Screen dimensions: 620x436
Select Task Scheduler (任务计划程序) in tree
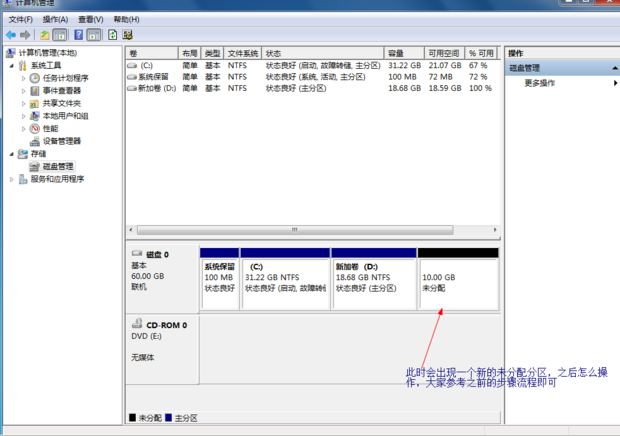[64, 78]
